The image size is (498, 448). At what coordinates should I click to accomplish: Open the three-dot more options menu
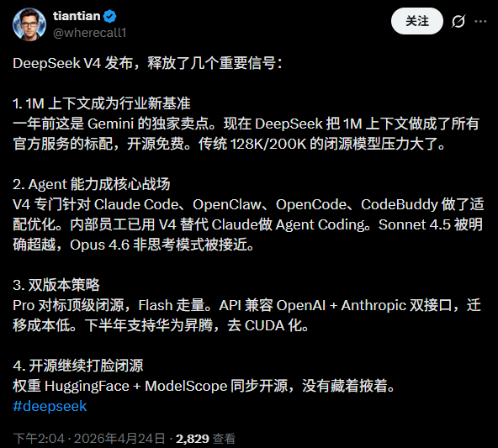pos(480,21)
